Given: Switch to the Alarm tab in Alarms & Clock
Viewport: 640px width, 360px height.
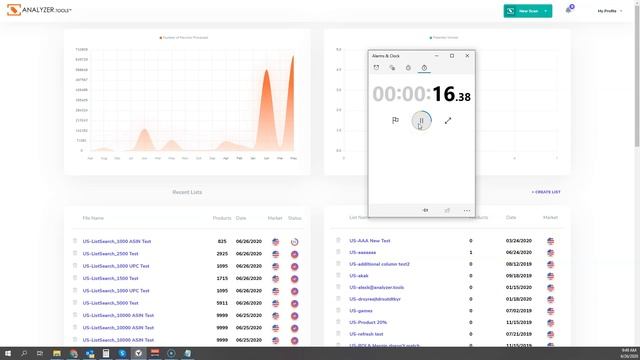Looking at the screenshot, I should pos(376,68).
